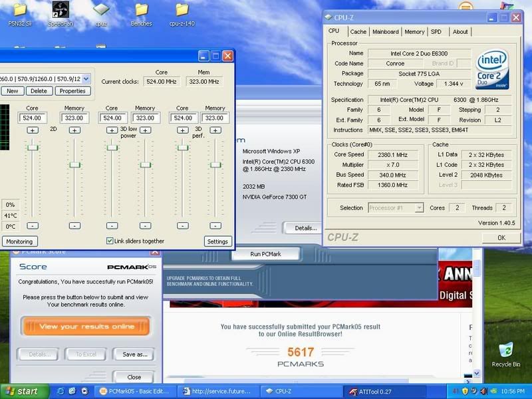Switch to the Mainboard tab in CPU-Z
Screen dimensions: 532x399
pos(386,32)
